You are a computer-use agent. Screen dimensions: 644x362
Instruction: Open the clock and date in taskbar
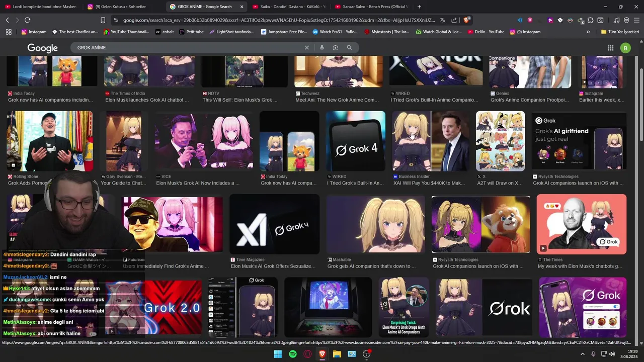(628, 354)
